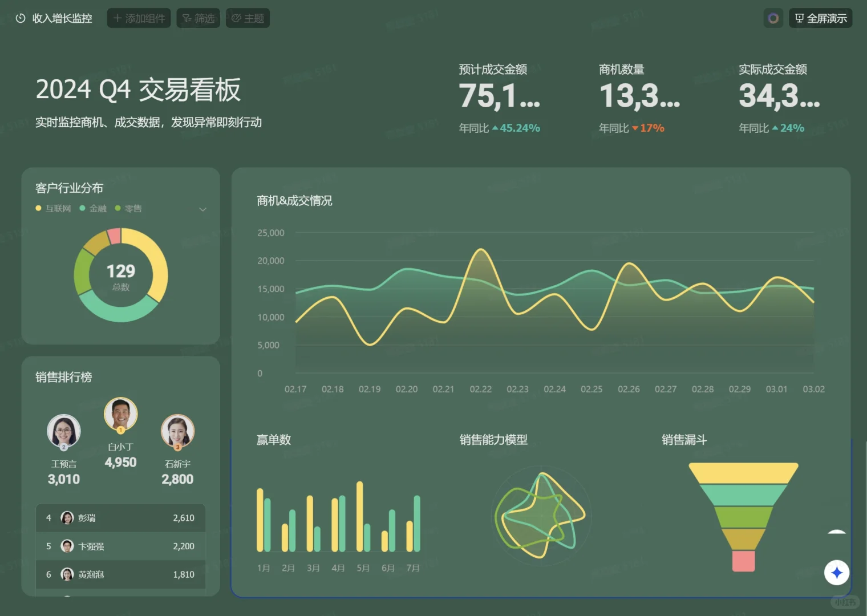Screen dimensions: 867x616
Task: Click the donut chart total 129
Action: (121, 271)
